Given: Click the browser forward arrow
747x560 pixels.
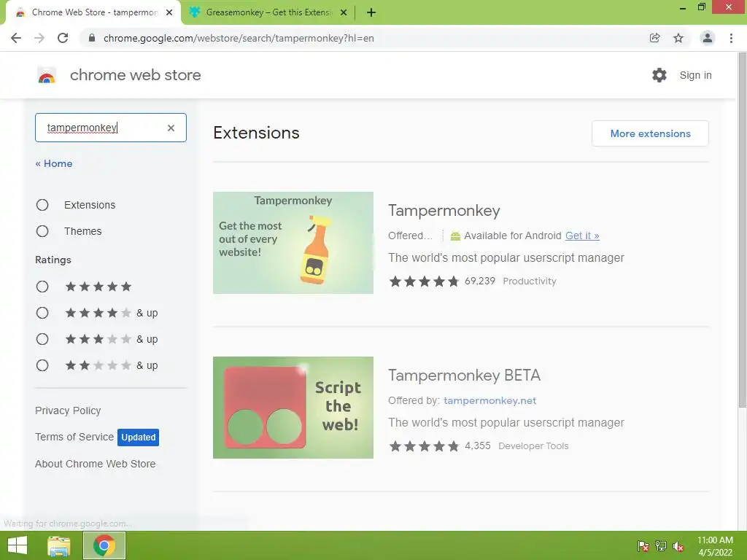Looking at the screenshot, I should 39,38.
